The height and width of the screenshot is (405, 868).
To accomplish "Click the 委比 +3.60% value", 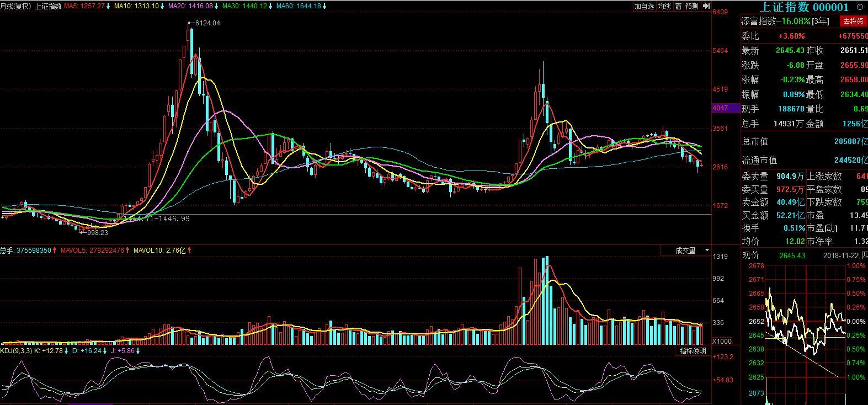I will coord(791,36).
